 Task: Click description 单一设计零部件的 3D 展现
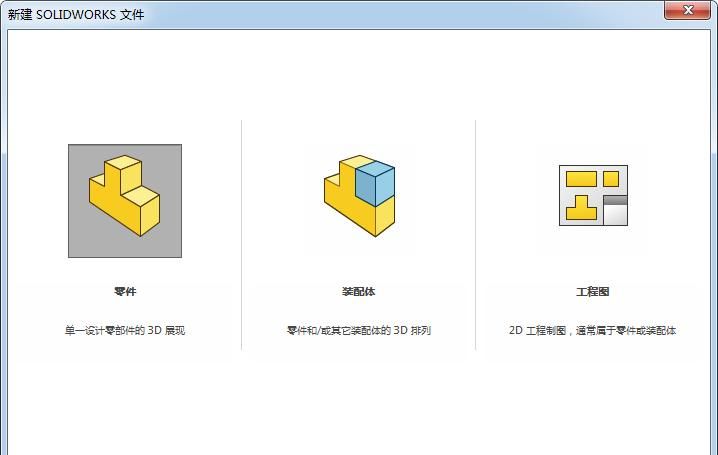coord(125,330)
